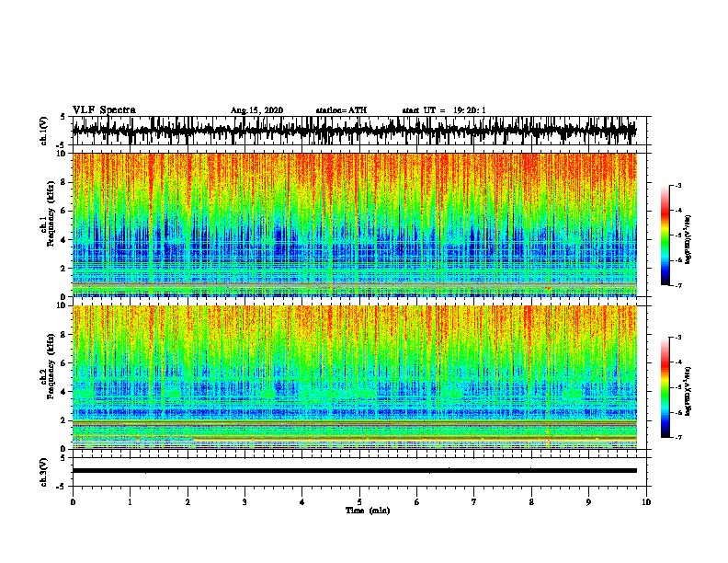Click the "-3" label on ch.2 color bar
This screenshot has width=728, height=563.
[x=678, y=338]
